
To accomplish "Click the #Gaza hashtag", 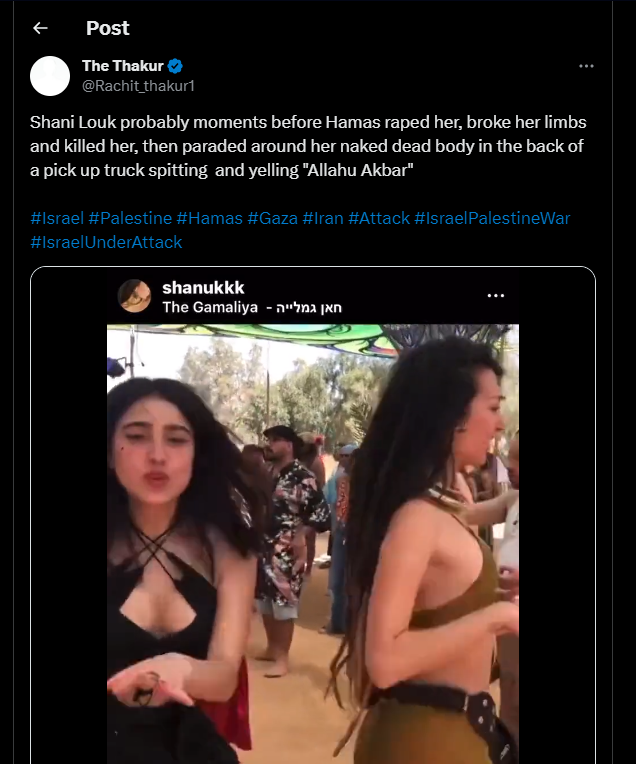I will pyautogui.click(x=270, y=217).
